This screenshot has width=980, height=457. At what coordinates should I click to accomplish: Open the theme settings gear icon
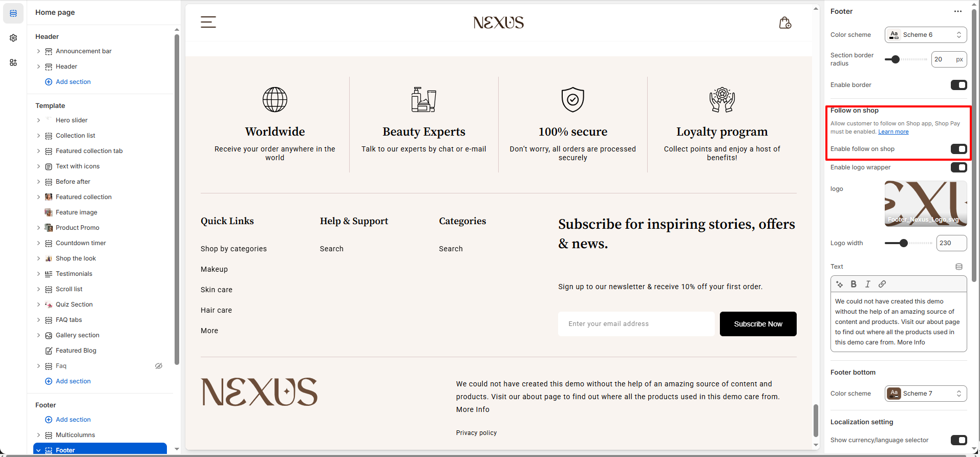click(x=13, y=38)
